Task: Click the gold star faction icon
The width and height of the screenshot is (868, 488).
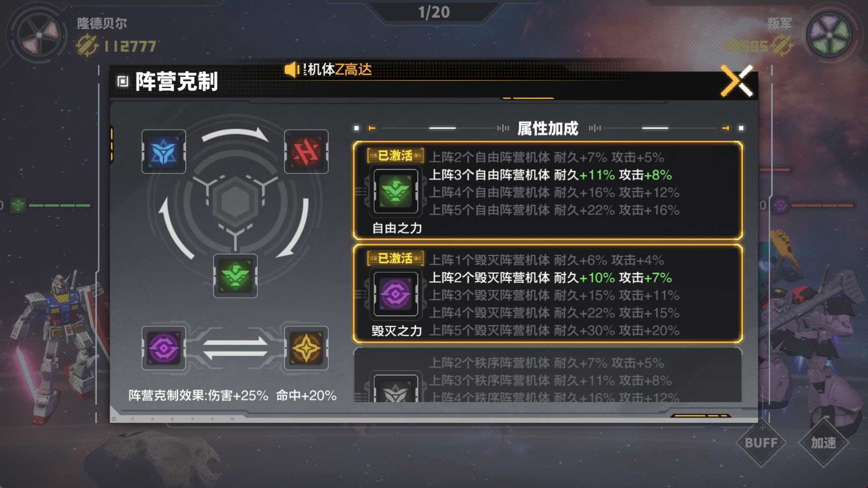Action: (306, 348)
